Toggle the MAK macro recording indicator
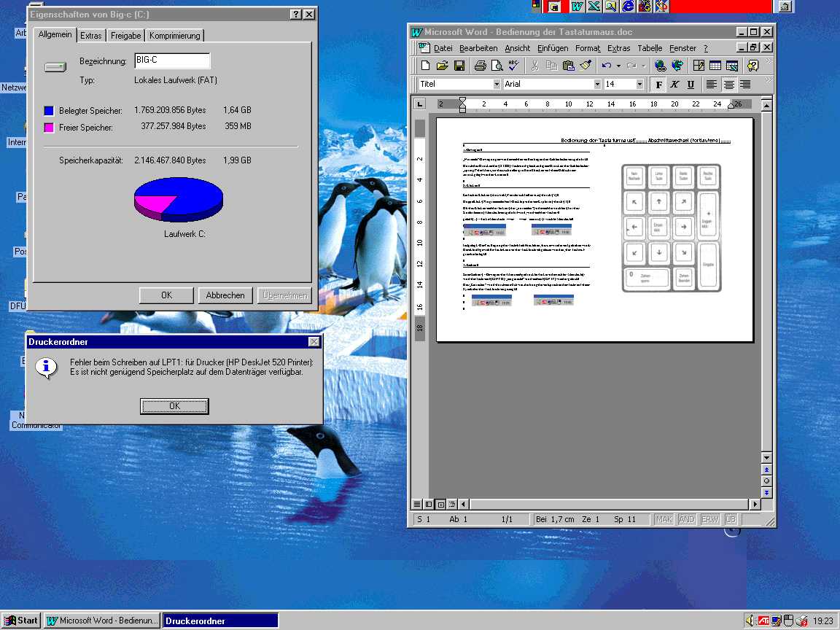Screen dimensions: 840x630 coord(664,519)
